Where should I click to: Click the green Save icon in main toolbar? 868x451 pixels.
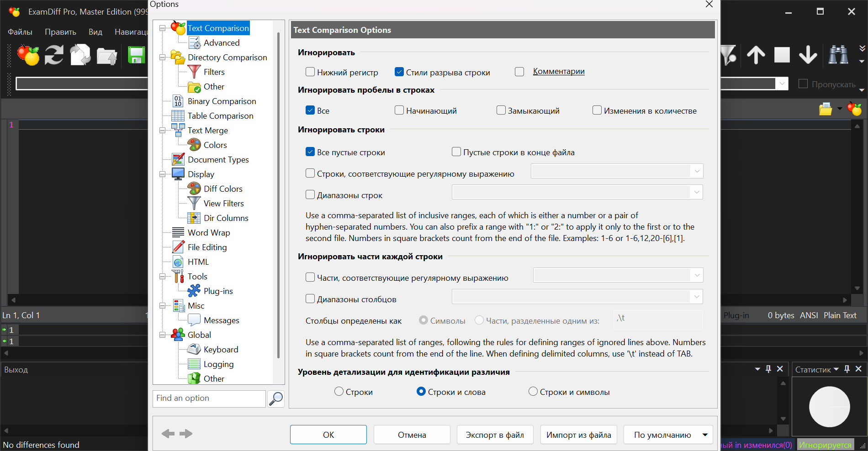point(136,55)
